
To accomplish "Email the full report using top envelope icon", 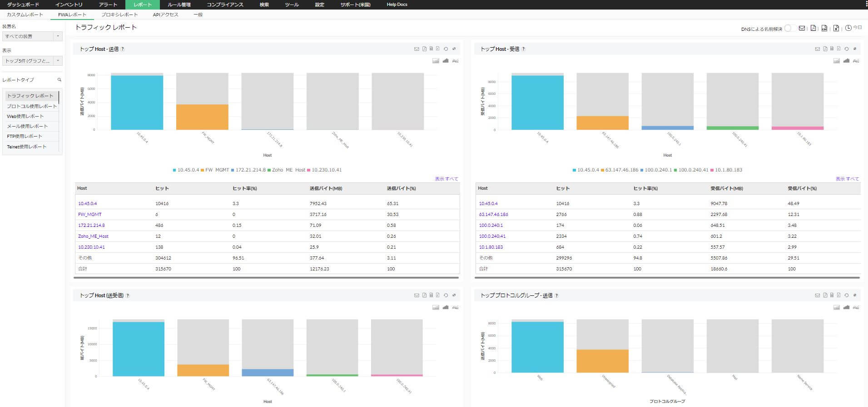I will [x=802, y=29].
